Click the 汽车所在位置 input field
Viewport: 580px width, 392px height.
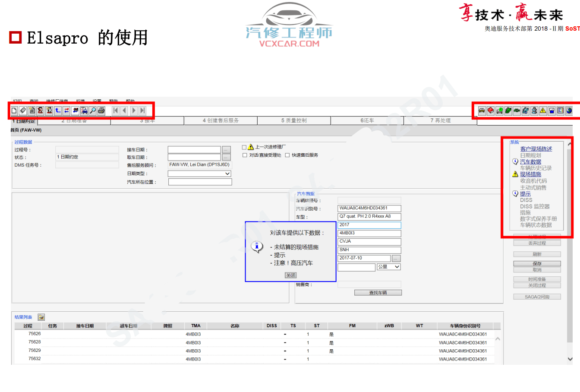200,182
